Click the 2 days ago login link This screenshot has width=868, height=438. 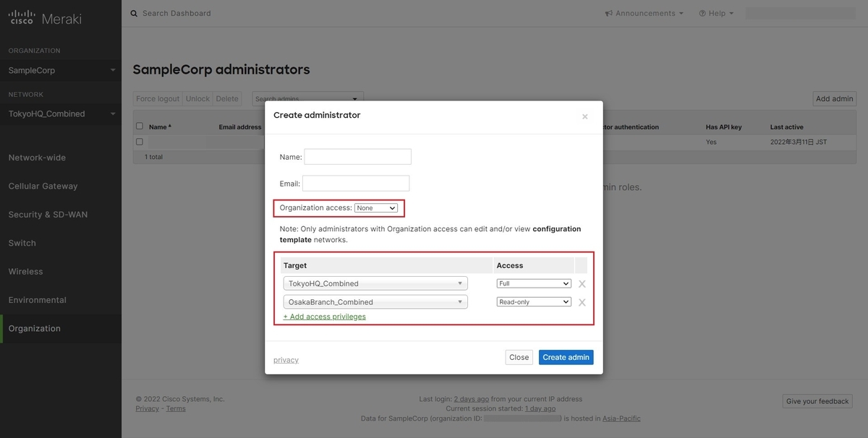[x=471, y=399]
